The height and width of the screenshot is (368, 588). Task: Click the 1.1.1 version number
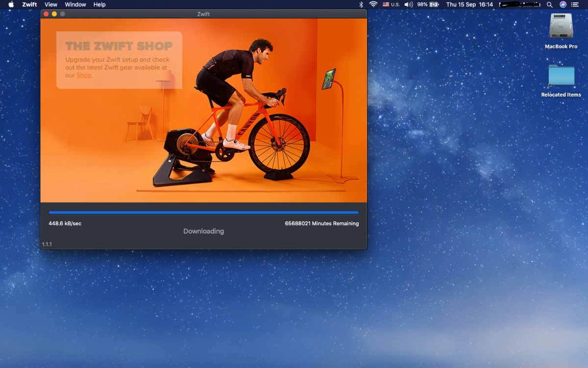click(x=47, y=244)
